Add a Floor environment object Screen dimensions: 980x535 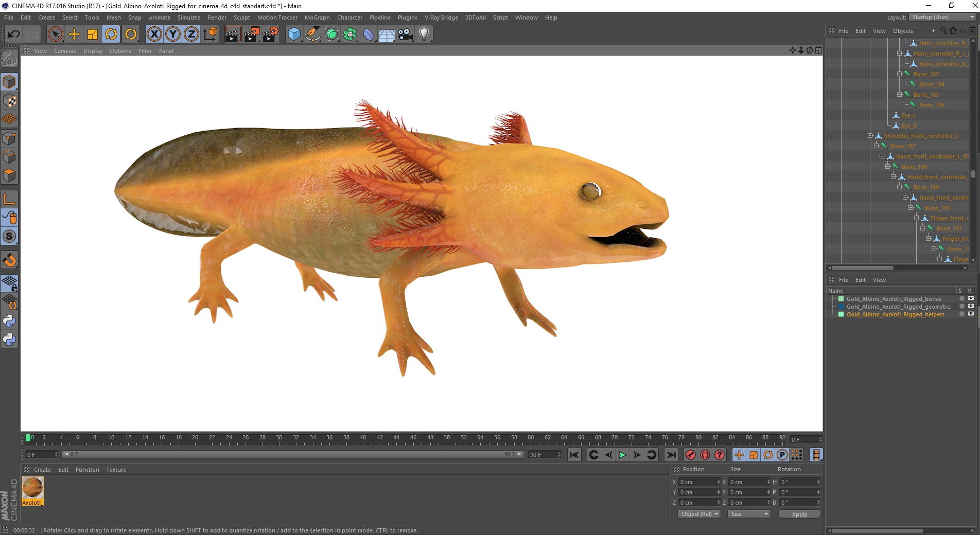(387, 34)
